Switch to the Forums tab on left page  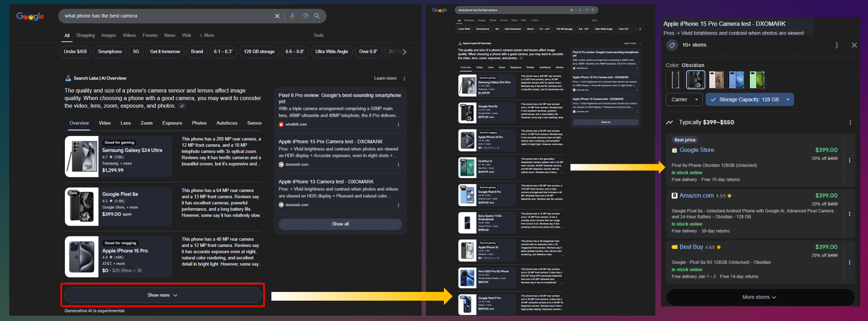pyautogui.click(x=150, y=35)
